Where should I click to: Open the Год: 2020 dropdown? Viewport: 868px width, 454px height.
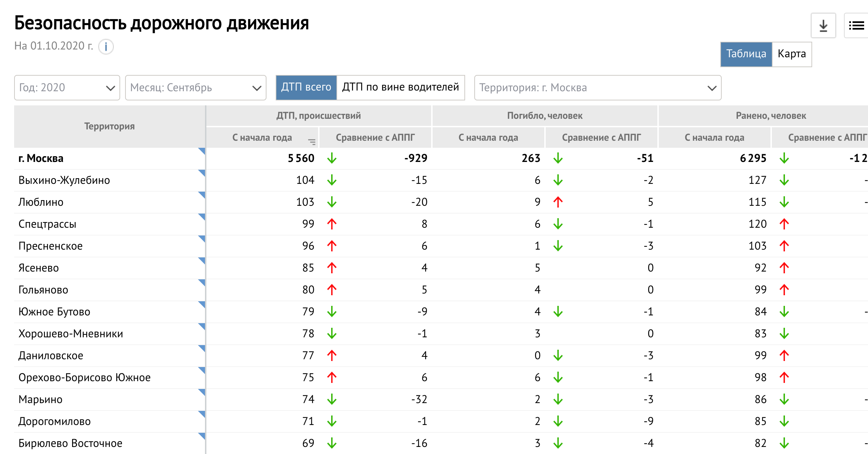pyautogui.click(x=67, y=88)
